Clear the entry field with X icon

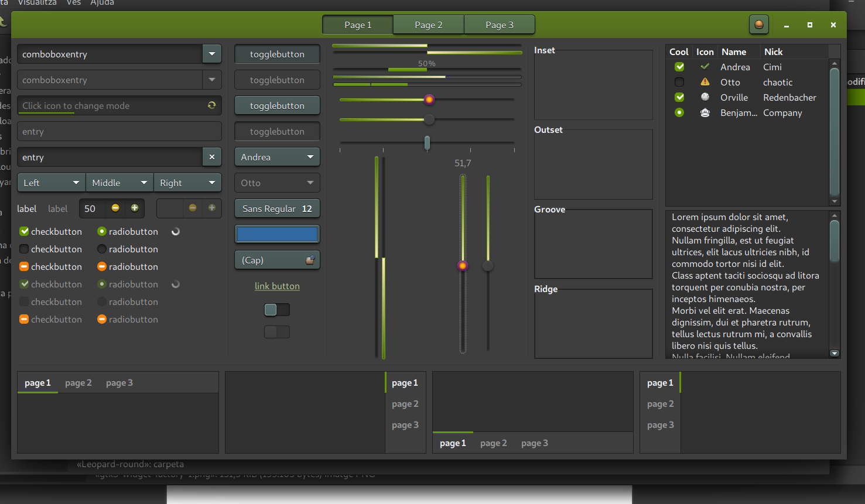(x=212, y=157)
